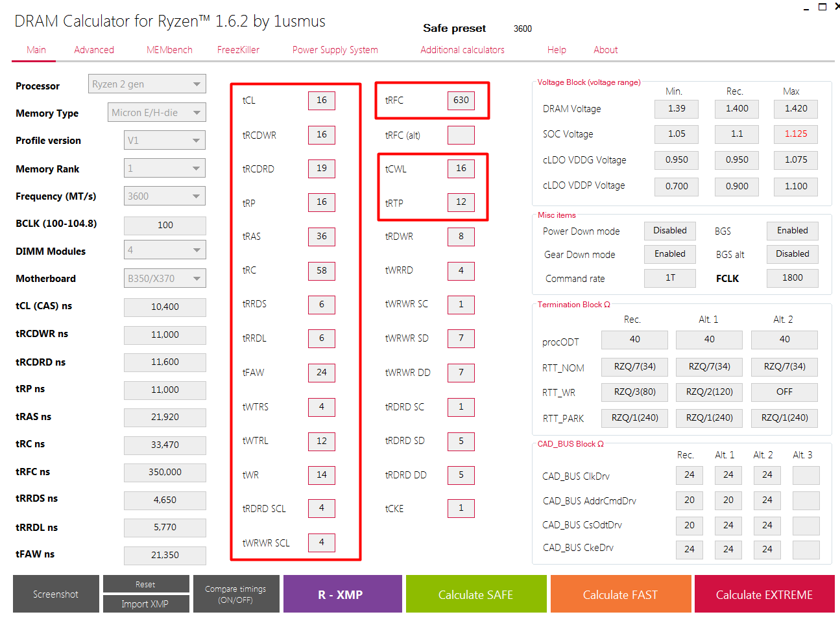
Task: Expand the Processor dropdown
Action: 147,84
